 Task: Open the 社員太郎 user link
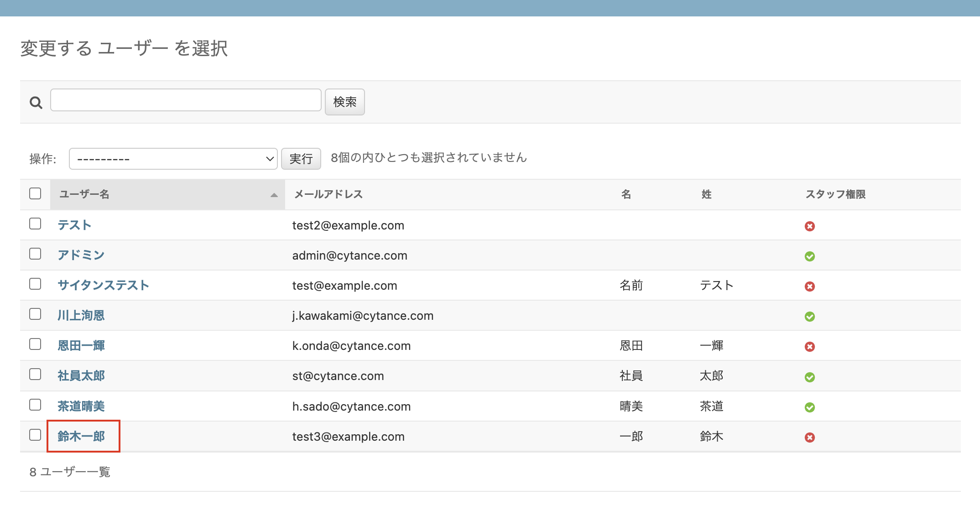(x=81, y=375)
